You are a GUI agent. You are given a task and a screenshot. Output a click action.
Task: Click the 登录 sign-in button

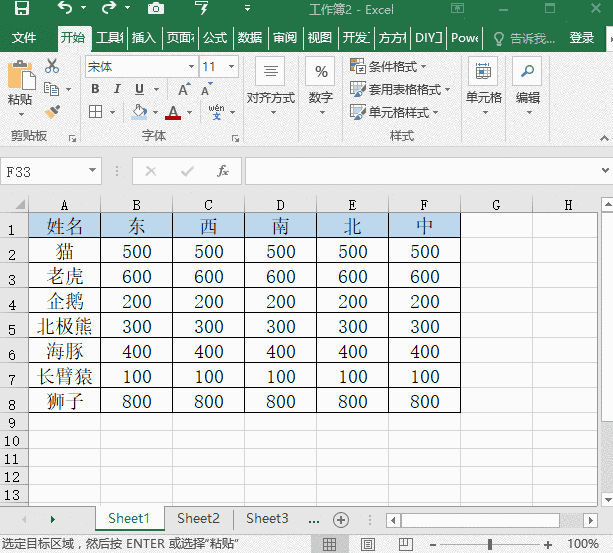(582, 38)
